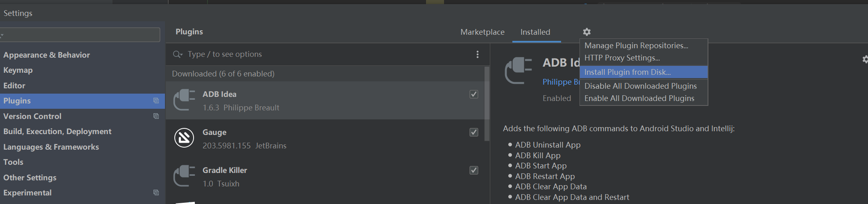Uncheck the Gauge plugin checkbox
The image size is (868, 204).
[x=473, y=132]
